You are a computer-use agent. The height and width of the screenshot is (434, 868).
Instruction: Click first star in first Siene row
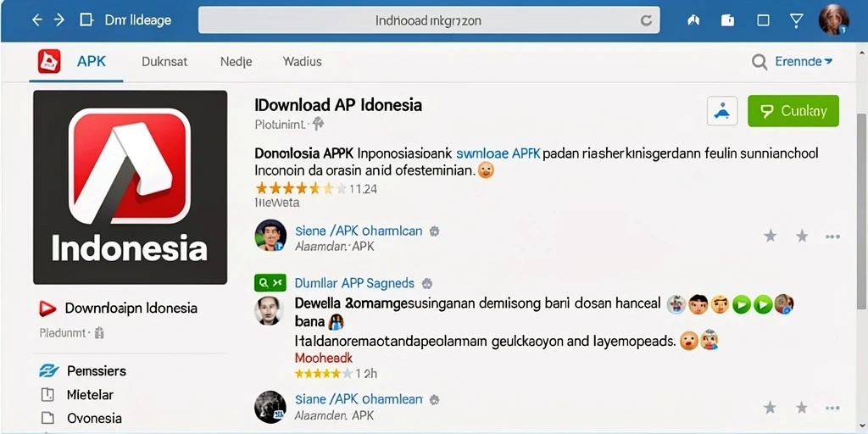[x=770, y=236]
